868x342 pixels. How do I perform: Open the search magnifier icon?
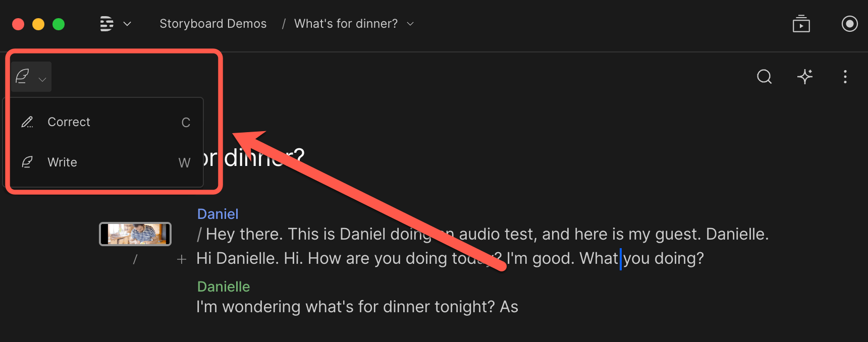click(764, 77)
